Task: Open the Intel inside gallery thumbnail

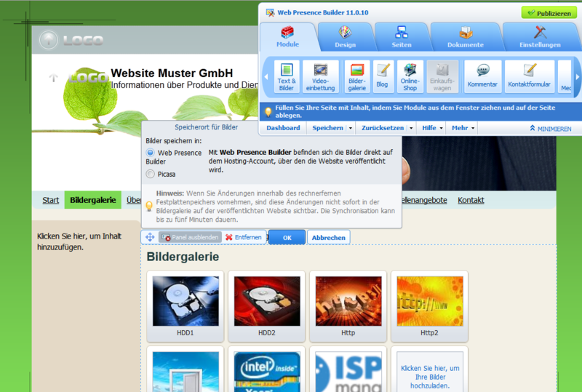Action: [x=267, y=372]
